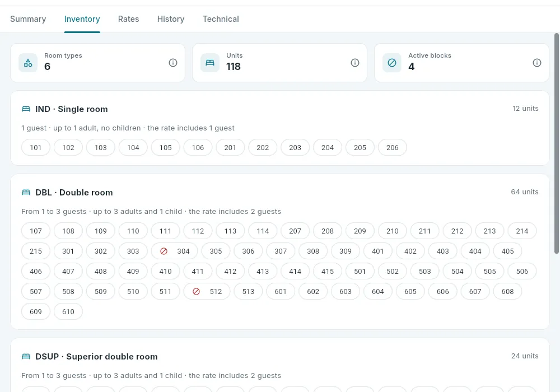Click the Room types shapes icon
The width and height of the screenshot is (560, 392).
tap(28, 63)
